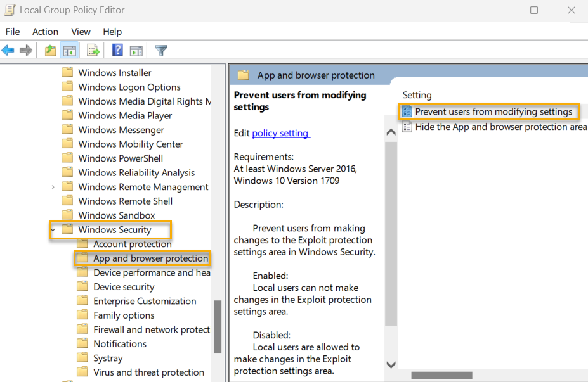The width and height of the screenshot is (588, 382).
Task: Collapse the Windows Security tree node
Action: click(53, 229)
